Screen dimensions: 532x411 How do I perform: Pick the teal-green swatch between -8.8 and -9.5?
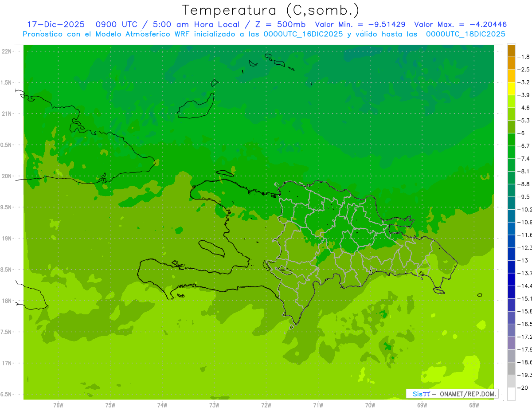(511, 190)
